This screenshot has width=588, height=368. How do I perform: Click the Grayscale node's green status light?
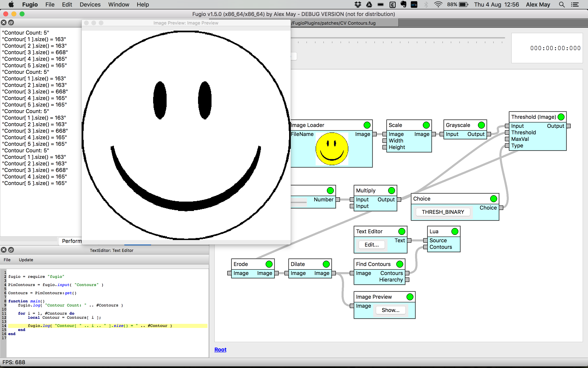(x=481, y=125)
